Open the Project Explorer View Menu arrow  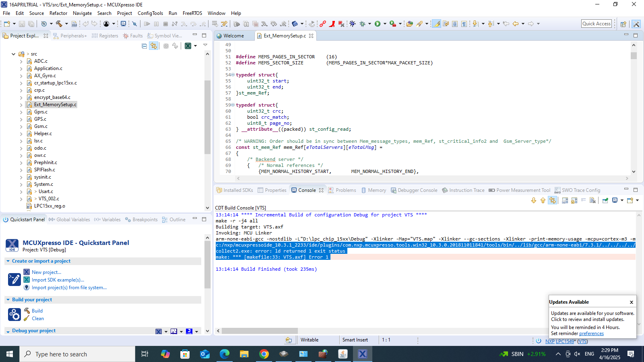[x=205, y=45]
